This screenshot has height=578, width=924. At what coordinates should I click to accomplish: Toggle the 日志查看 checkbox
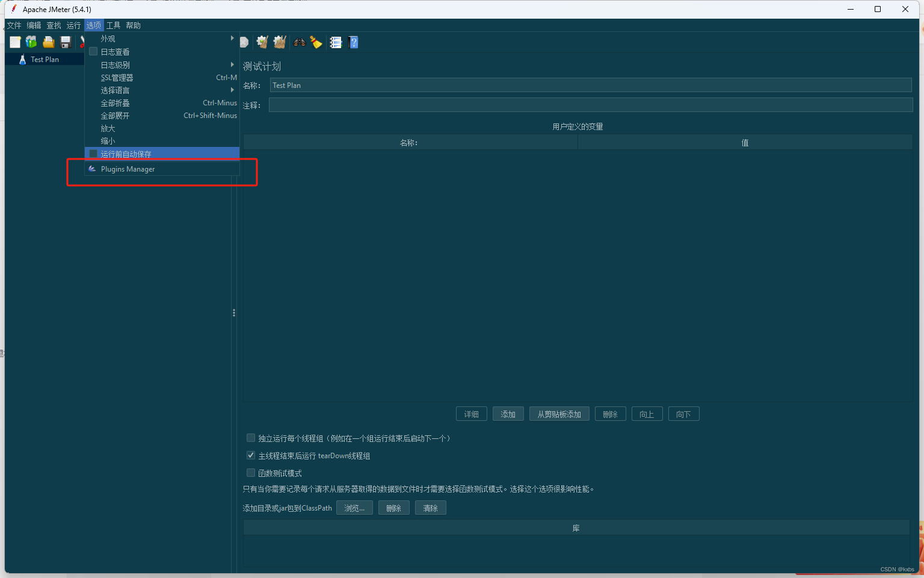tap(93, 52)
